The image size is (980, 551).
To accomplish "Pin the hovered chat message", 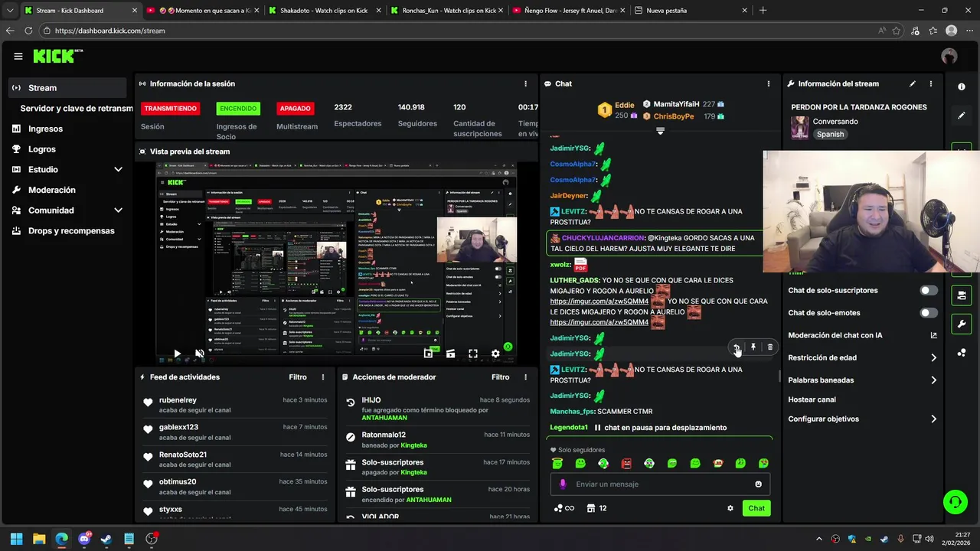I will pos(753,347).
